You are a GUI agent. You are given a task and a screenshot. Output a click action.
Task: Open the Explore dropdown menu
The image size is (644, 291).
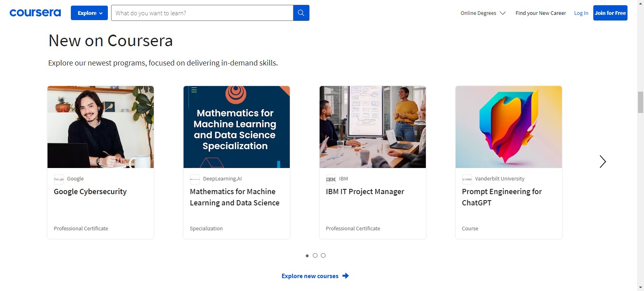coord(89,13)
